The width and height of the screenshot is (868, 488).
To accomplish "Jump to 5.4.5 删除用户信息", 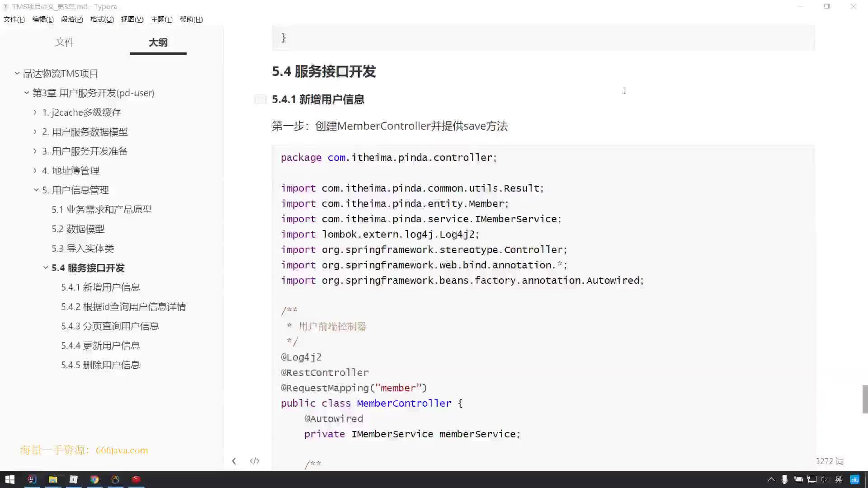I will point(100,365).
